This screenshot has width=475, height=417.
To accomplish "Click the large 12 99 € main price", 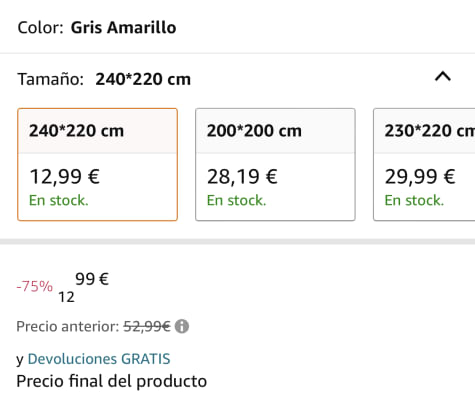I will pyautogui.click(x=84, y=287).
